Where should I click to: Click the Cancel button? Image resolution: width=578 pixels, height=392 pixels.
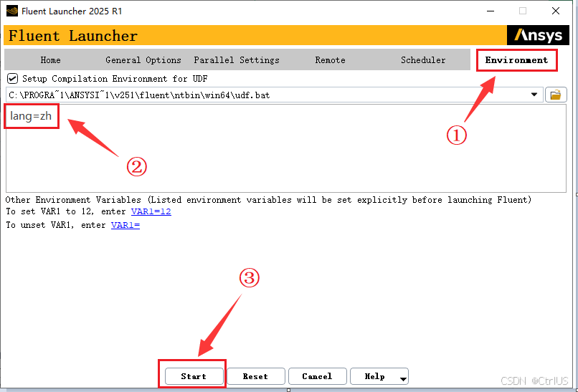click(317, 376)
